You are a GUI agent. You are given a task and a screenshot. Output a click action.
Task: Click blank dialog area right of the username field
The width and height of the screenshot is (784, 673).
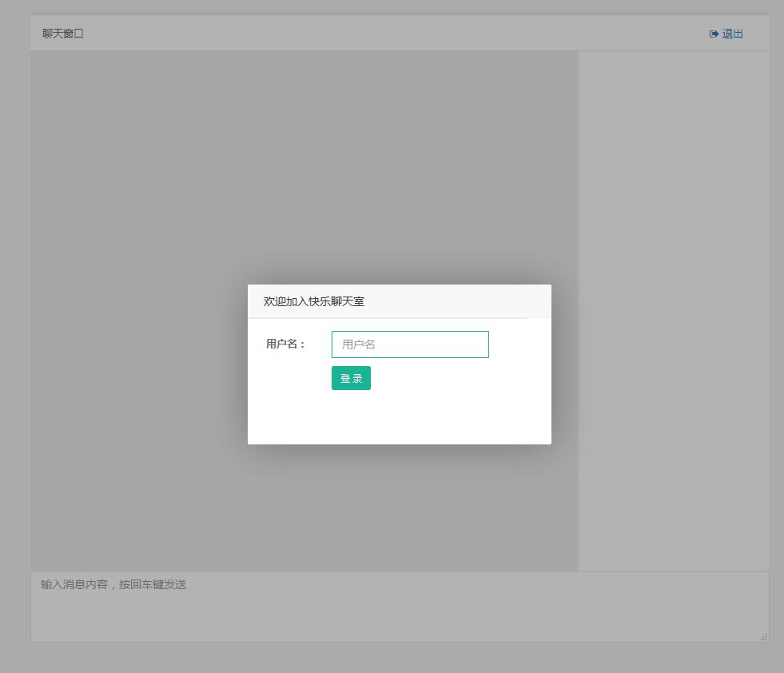coord(518,344)
